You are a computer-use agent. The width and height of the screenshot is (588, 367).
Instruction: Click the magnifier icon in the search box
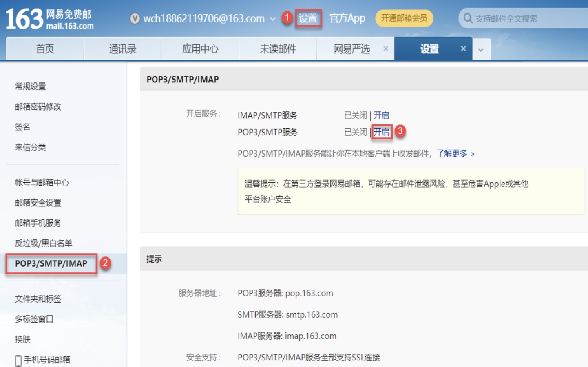coord(468,18)
